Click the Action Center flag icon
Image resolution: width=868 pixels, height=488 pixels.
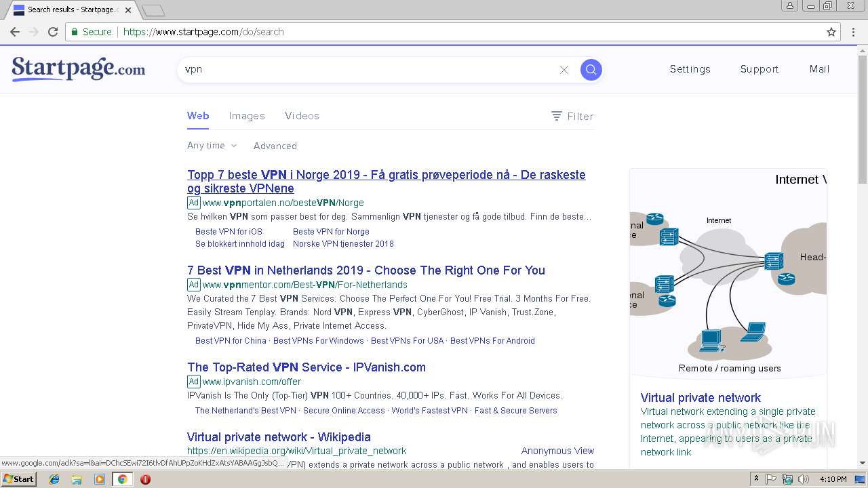[771, 479]
